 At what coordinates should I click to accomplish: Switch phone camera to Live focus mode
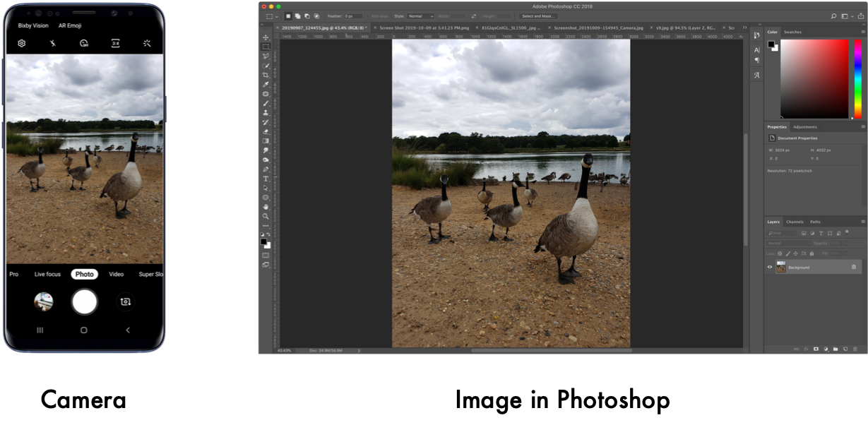(47, 274)
